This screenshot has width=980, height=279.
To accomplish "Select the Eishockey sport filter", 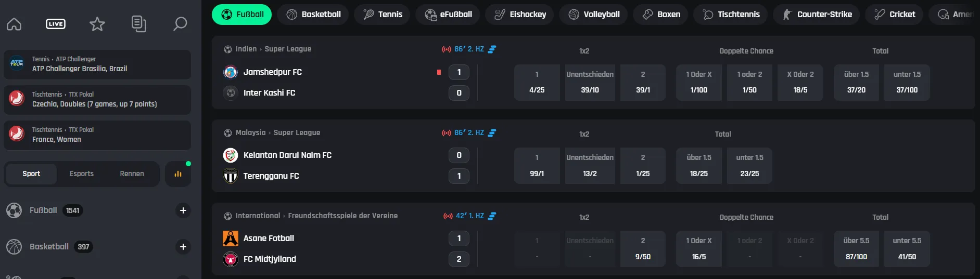I will pos(520,15).
